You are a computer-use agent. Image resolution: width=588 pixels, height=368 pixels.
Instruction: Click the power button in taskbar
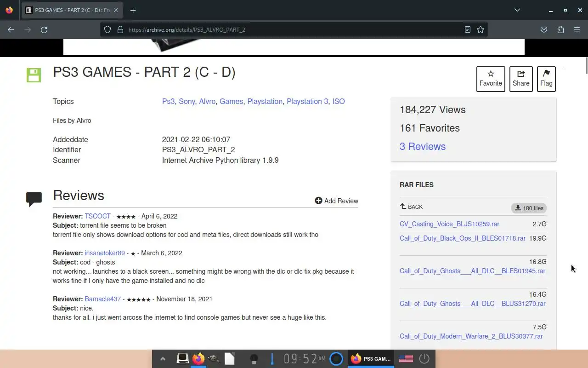coord(424,358)
